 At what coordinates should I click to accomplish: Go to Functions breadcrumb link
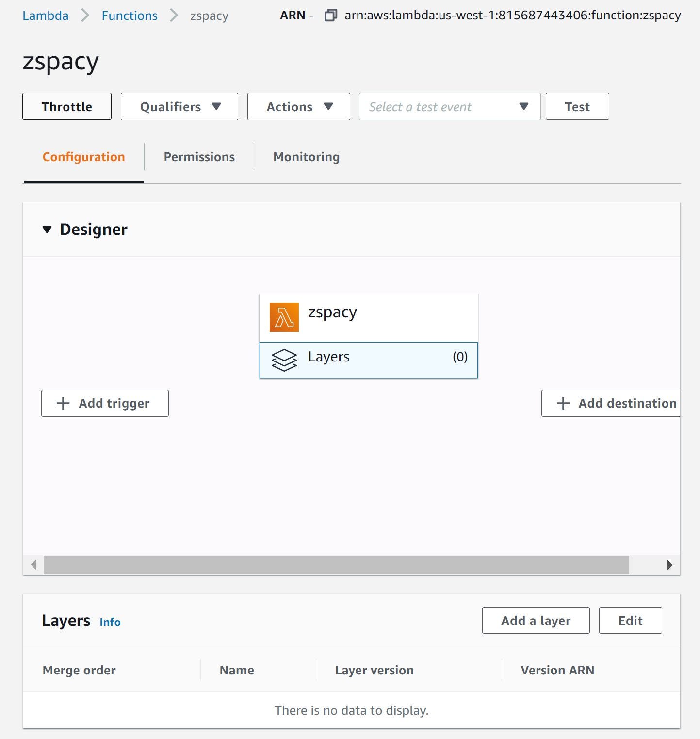tap(130, 16)
